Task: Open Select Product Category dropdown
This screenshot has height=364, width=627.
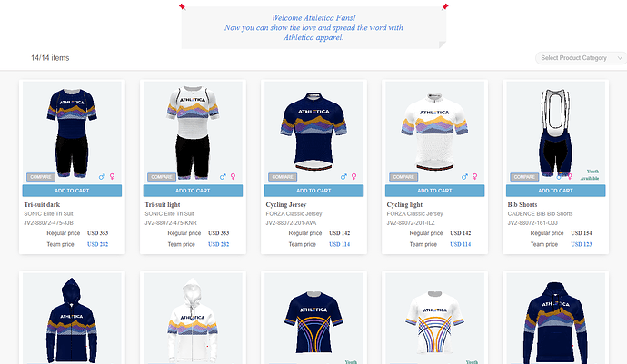Action: (581, 58)
